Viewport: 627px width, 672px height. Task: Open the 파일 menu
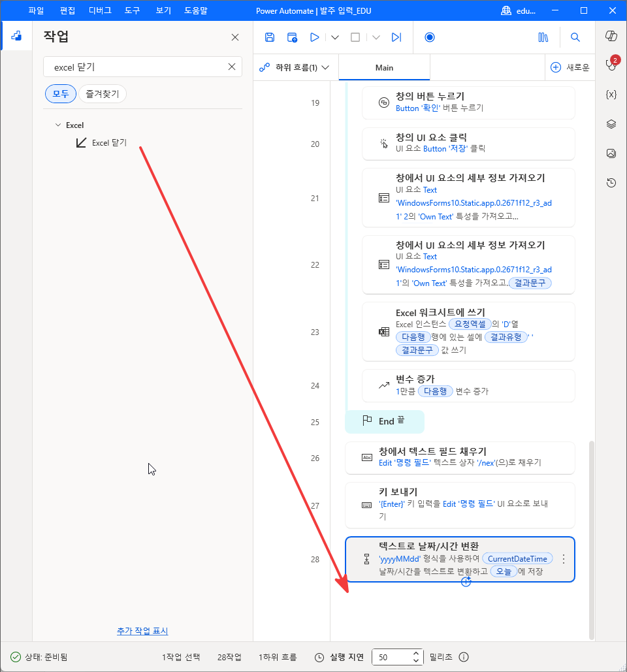[36, 10]
